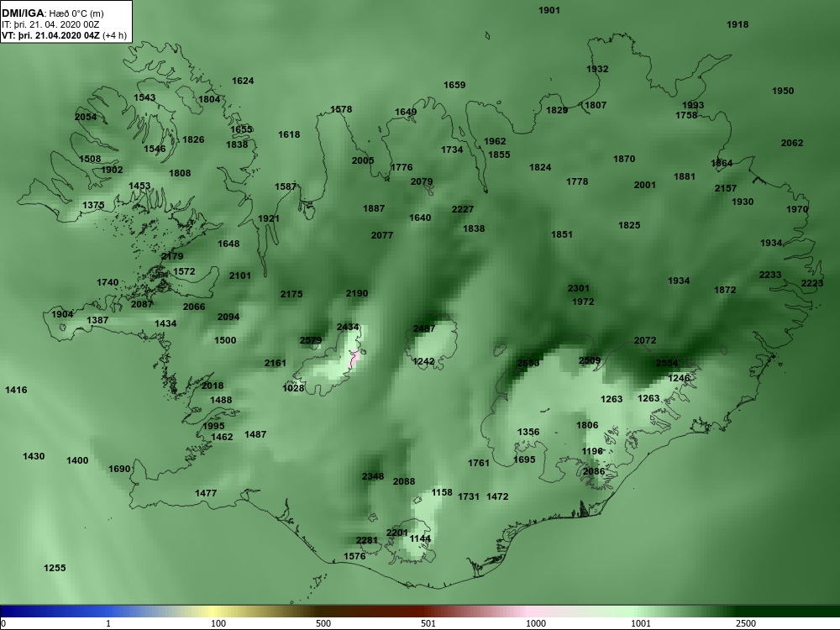The height and width of the screenshot is (630, 840).
Task: Click the map value 1740
Action: pos(108,282)
